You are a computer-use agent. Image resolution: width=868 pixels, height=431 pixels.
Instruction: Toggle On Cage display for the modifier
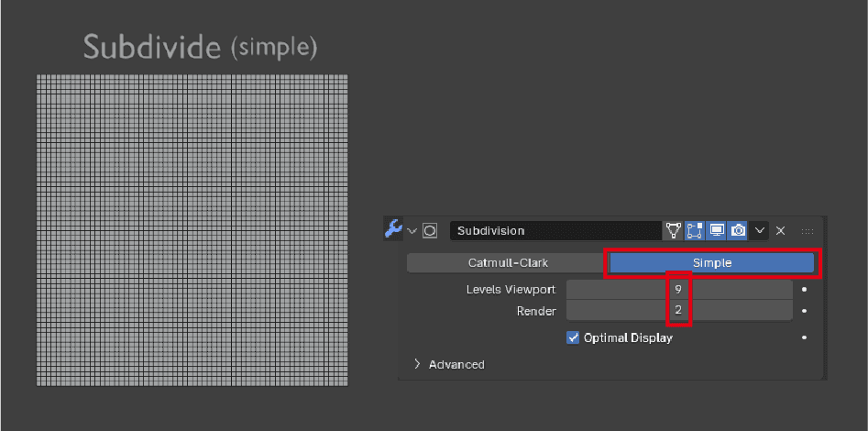point(674,230)
